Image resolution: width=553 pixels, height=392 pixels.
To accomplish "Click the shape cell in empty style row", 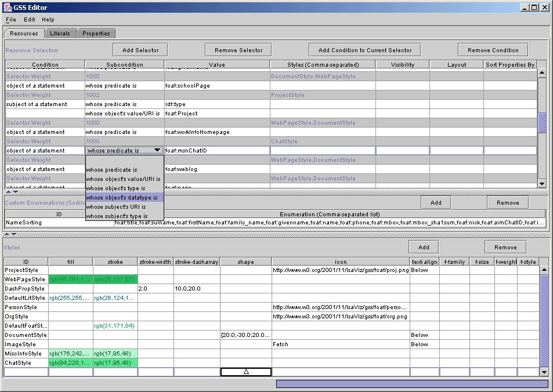I will (x=245, y=372).
